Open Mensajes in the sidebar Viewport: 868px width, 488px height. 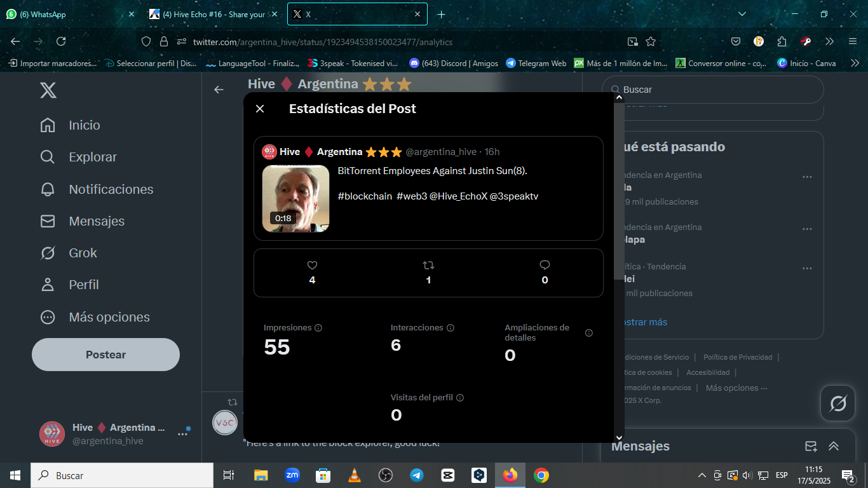click(81, 221)
